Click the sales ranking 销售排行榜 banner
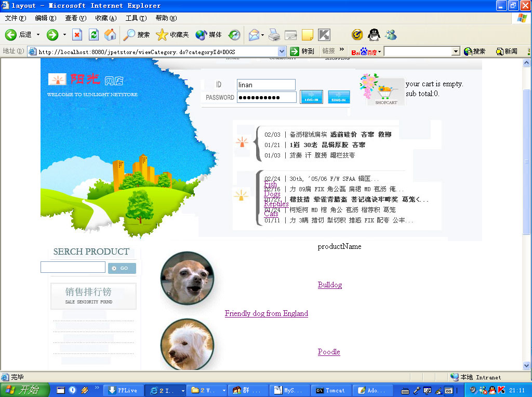The image size is (532, 397). [x=94, y=296]
